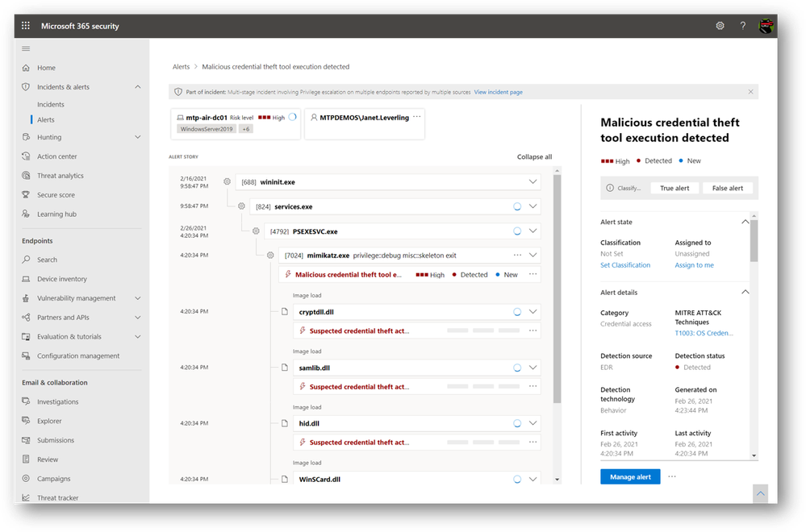Open the app launcher waffle icon

click(26, 26)
